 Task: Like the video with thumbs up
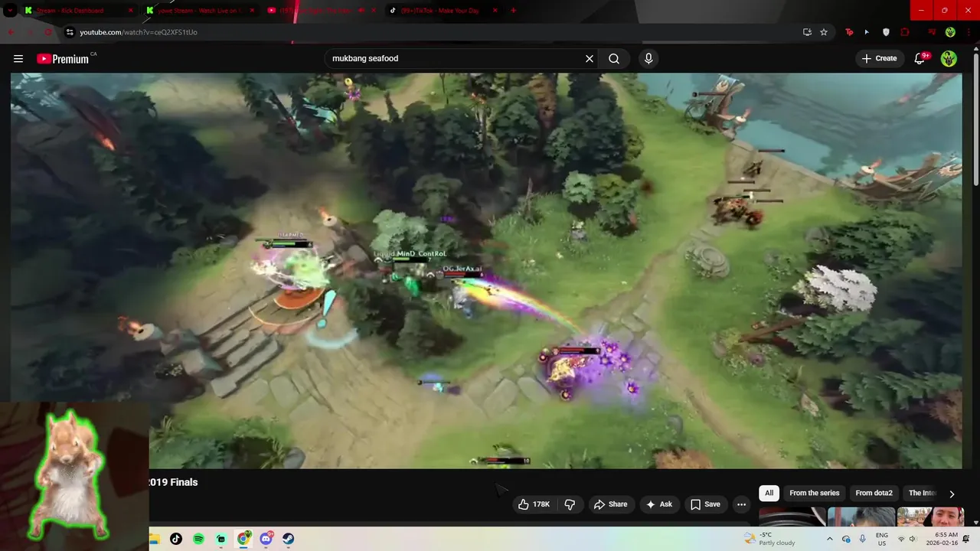pyautogui.click(x=534, y=504)
